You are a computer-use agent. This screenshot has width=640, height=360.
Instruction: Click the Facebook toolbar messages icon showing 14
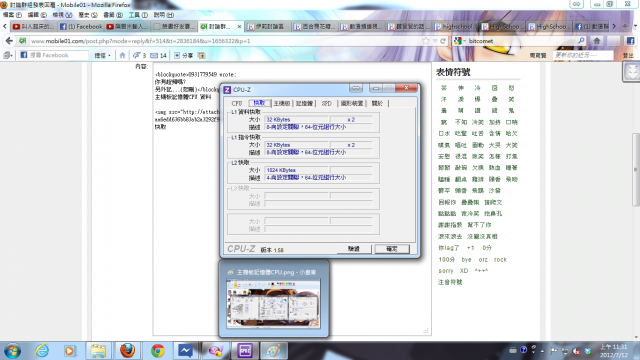click(x=158, y=55)
